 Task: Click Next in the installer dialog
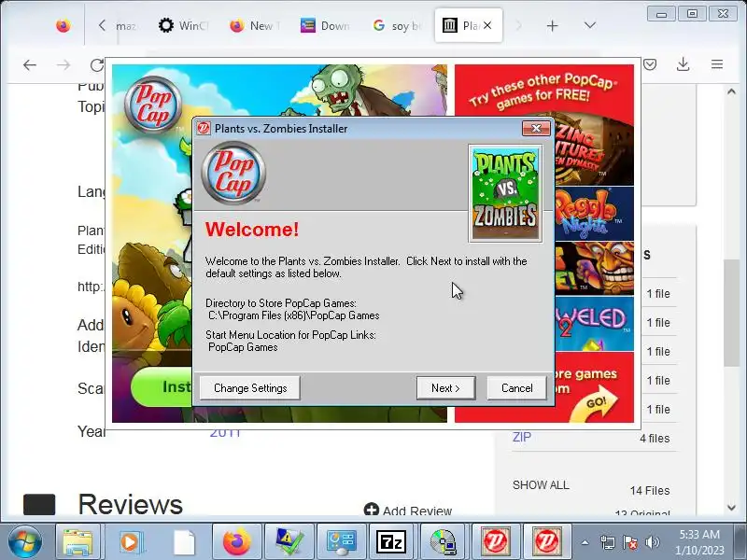[446, 388]
